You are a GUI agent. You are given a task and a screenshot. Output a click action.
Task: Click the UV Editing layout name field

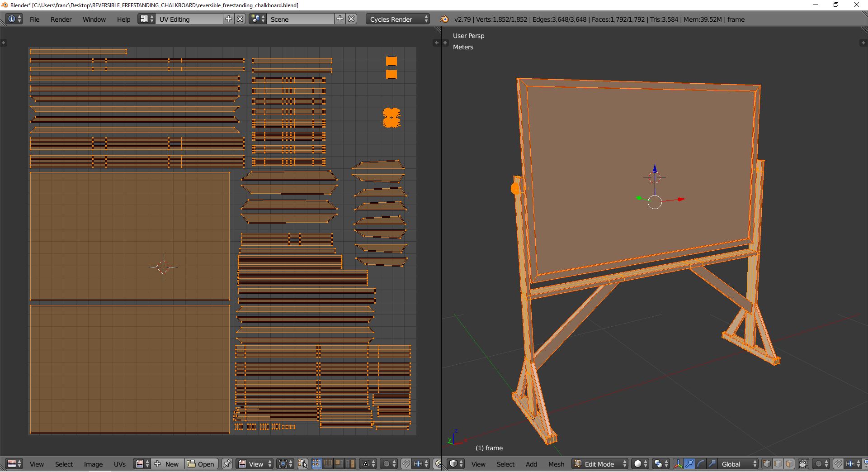tap(189, 19)
